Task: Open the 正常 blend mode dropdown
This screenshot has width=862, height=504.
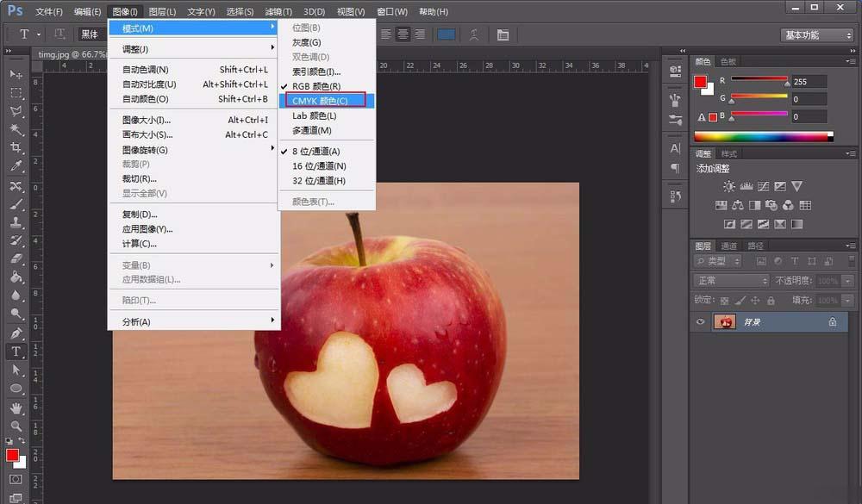Action: 731,281
